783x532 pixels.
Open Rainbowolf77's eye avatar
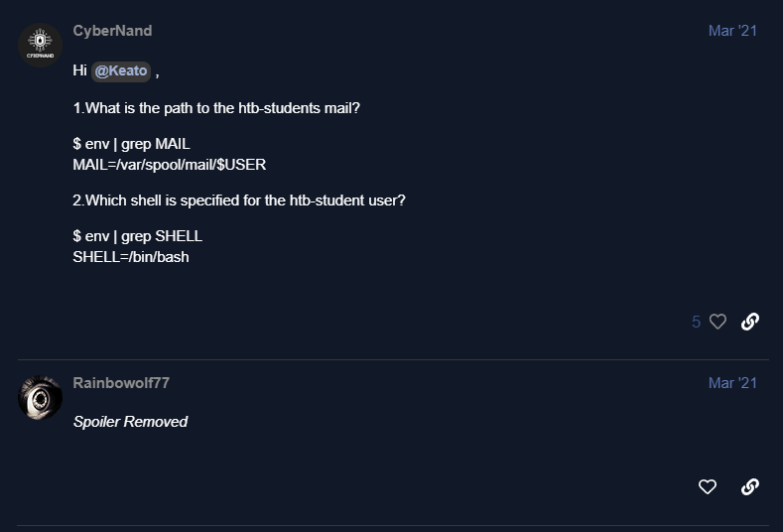(40, 398)
